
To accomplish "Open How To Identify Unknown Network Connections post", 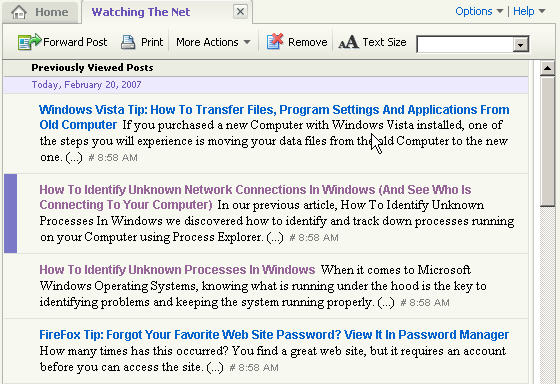I will coord(255,197).
